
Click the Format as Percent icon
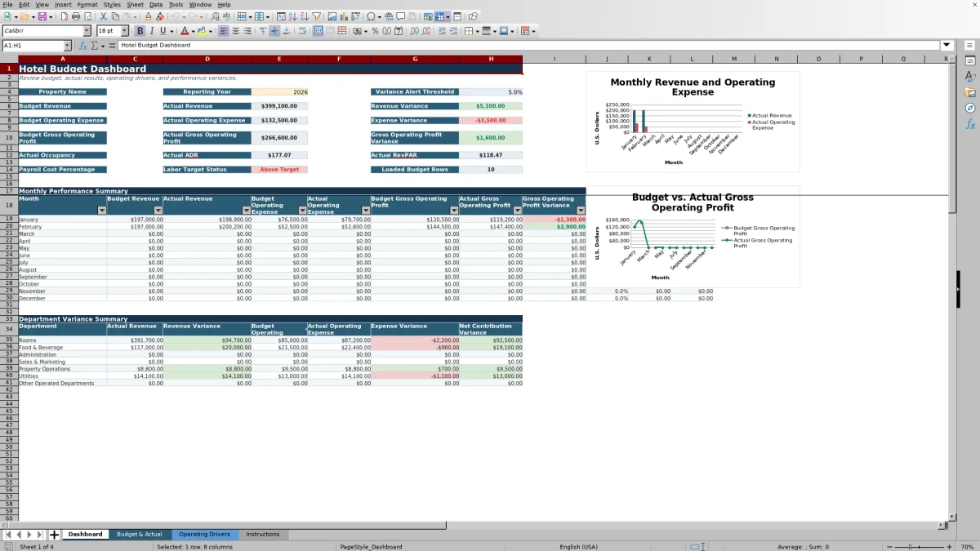(375, 31)
